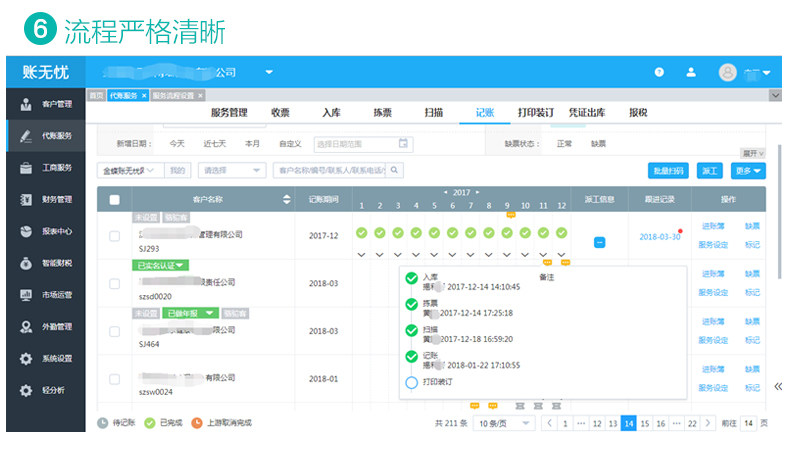
Task: Open the 金蝶账无忧 dropdown
Action: click(x=130, y=170)
